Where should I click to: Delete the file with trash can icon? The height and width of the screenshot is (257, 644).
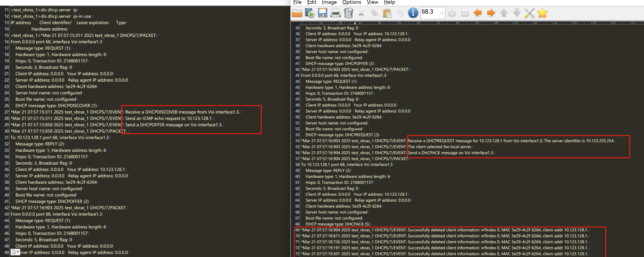(348, 13)
